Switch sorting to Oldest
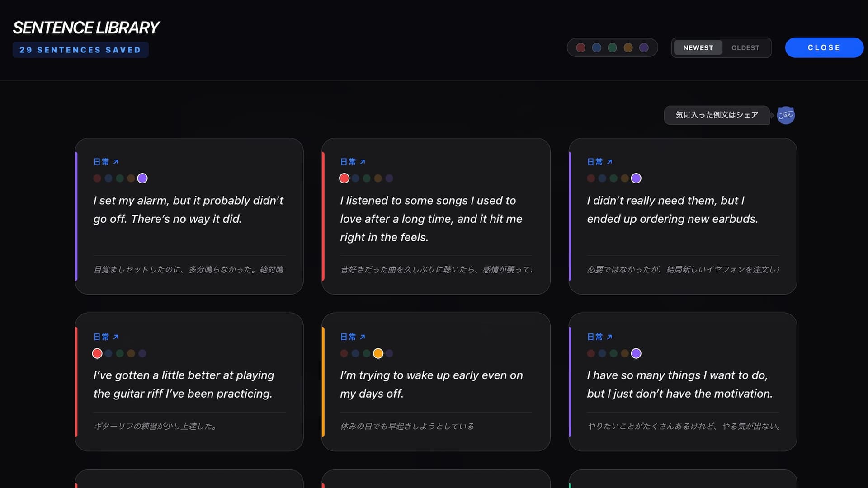The width and height of the screenshot is (868, 488). (745, 47)
